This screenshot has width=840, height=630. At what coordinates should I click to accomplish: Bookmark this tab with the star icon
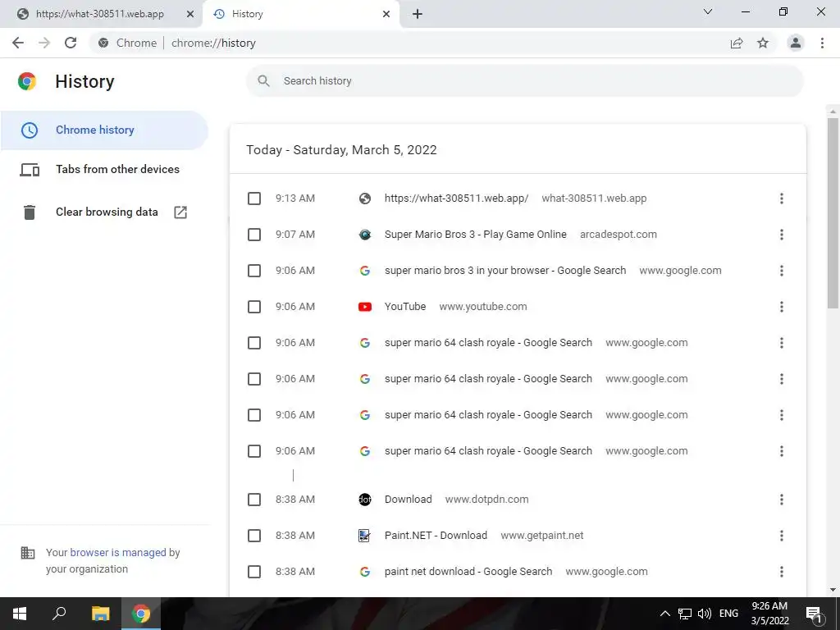click(x=763, y=43)
